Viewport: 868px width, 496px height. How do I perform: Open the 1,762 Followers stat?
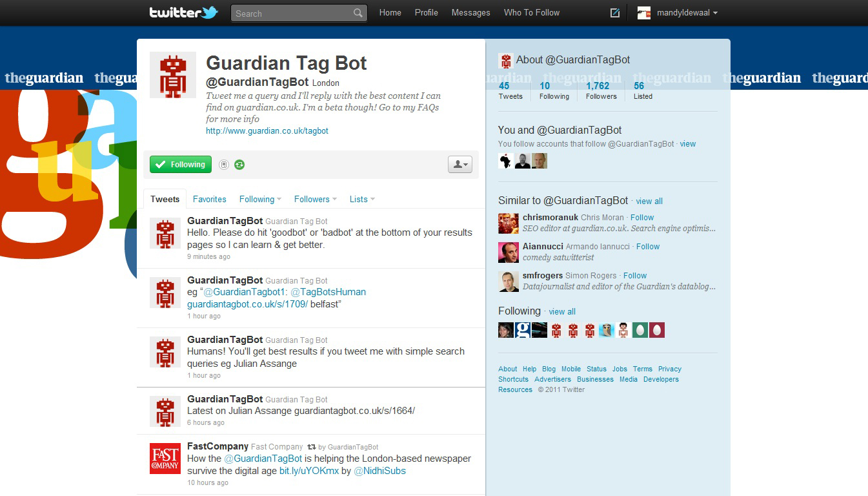pyautogui.click(x=601, y=91)
